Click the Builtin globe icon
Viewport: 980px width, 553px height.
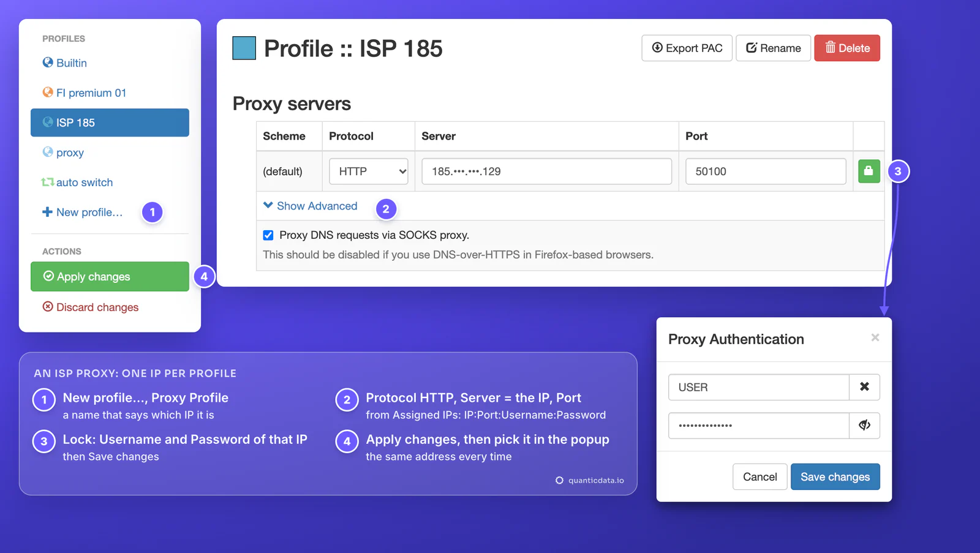click(x=48, y=62)
